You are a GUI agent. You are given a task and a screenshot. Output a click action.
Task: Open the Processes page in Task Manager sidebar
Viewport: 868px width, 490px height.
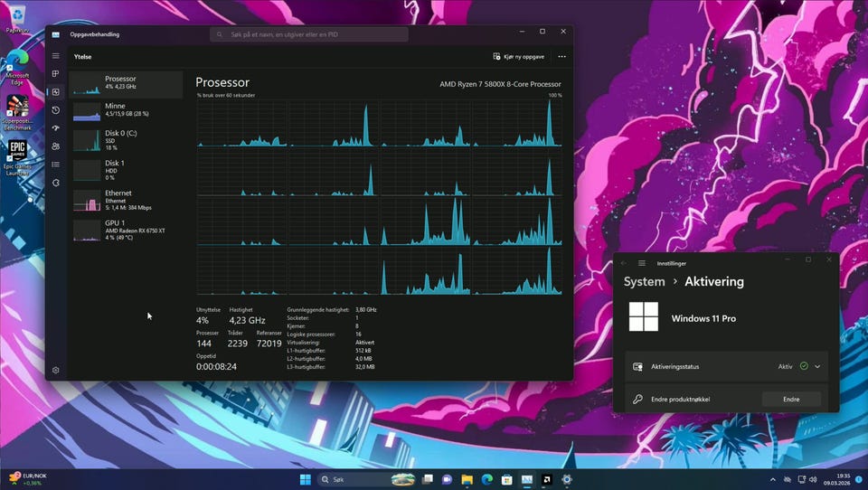click(55, 73)
